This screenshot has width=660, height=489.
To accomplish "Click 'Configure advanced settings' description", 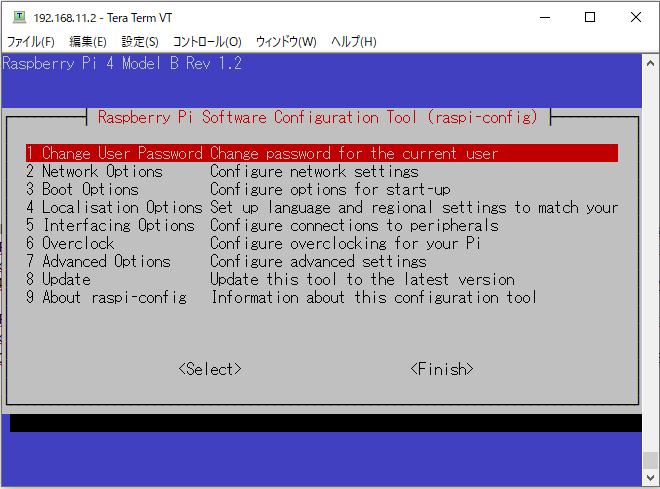I will [x=318, y=261].
